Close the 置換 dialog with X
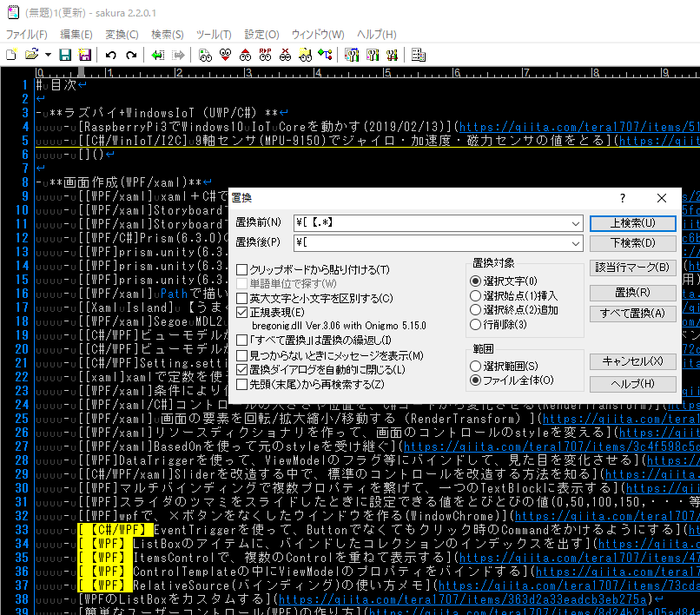This screenshot has width=700, height=615. 662,198
